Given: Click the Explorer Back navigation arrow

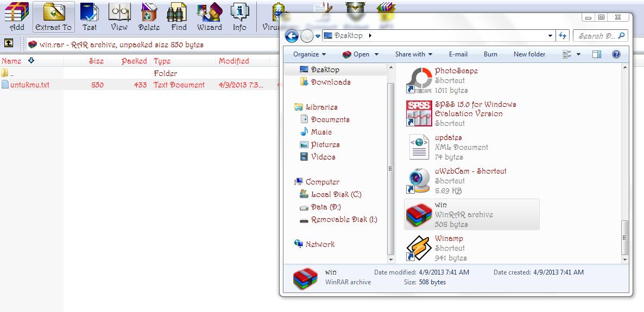Looking at the screenshot, I should pyautogui.click(x=291, y=36).
